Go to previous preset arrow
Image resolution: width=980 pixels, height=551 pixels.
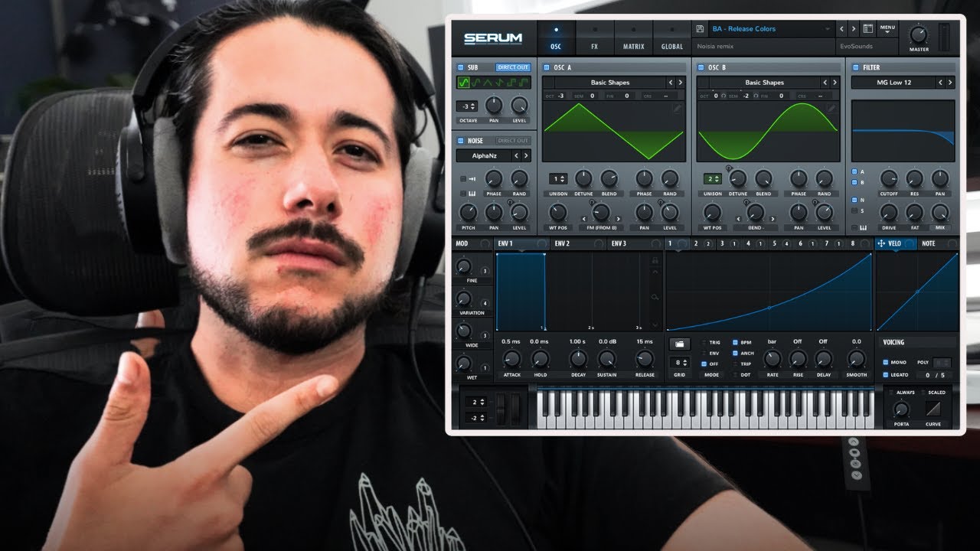pyautogui.click(x=842, y=29)
